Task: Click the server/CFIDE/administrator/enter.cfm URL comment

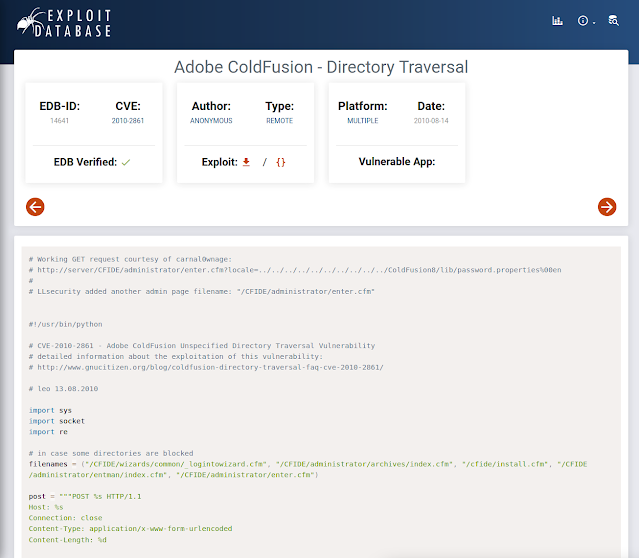Action: [x=295, y=270]
